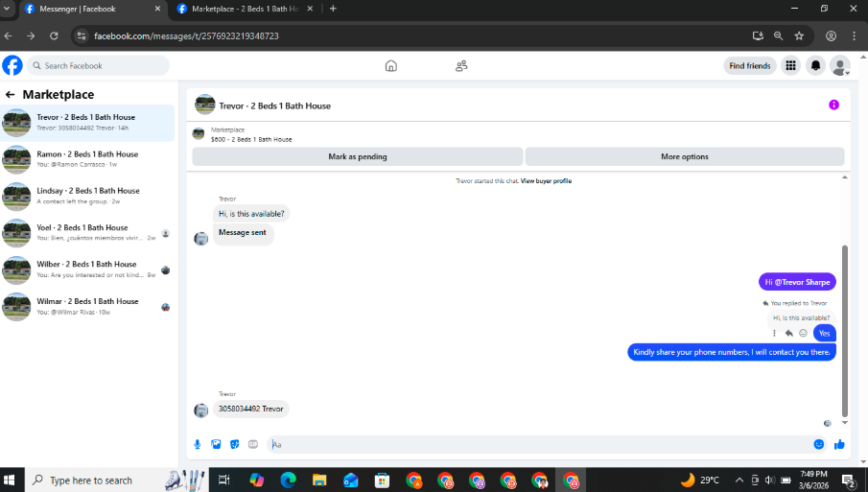Viewport: 868px width, 492px height.
Task: Open Windows notification center
Action: (x=849, y=480)
